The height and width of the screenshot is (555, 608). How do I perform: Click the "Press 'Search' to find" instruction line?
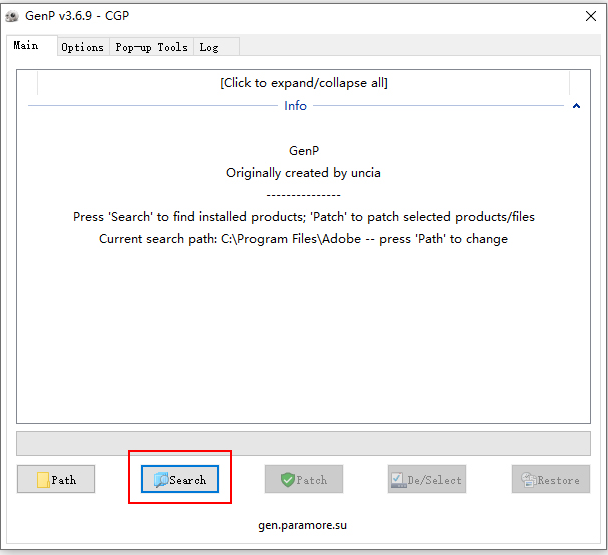pos(304,217)
